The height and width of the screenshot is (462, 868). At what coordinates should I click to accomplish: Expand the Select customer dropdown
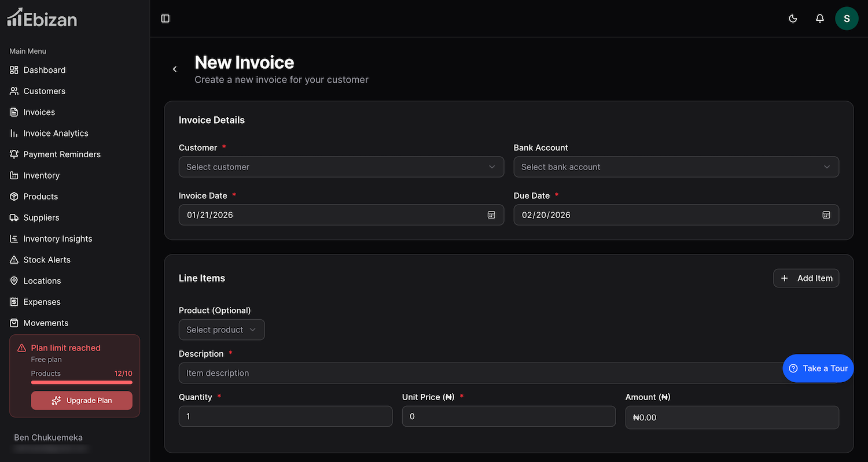pos(341,167)
